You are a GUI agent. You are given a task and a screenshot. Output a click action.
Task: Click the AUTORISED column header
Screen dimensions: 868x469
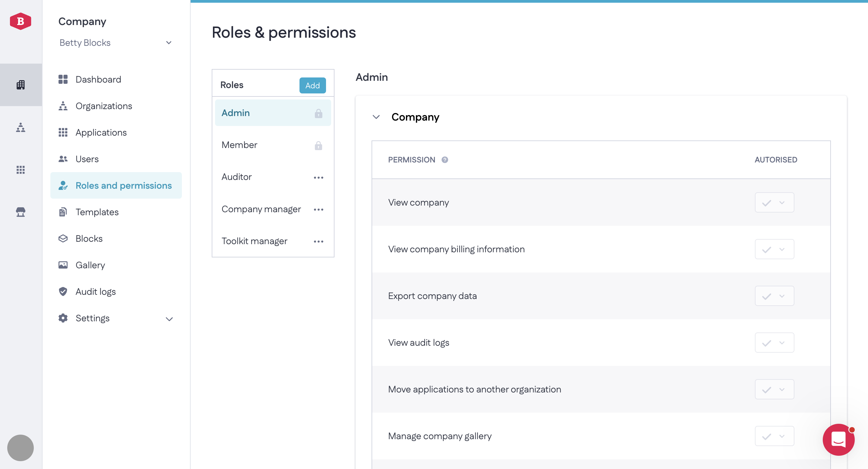click(x=776, y=160)
